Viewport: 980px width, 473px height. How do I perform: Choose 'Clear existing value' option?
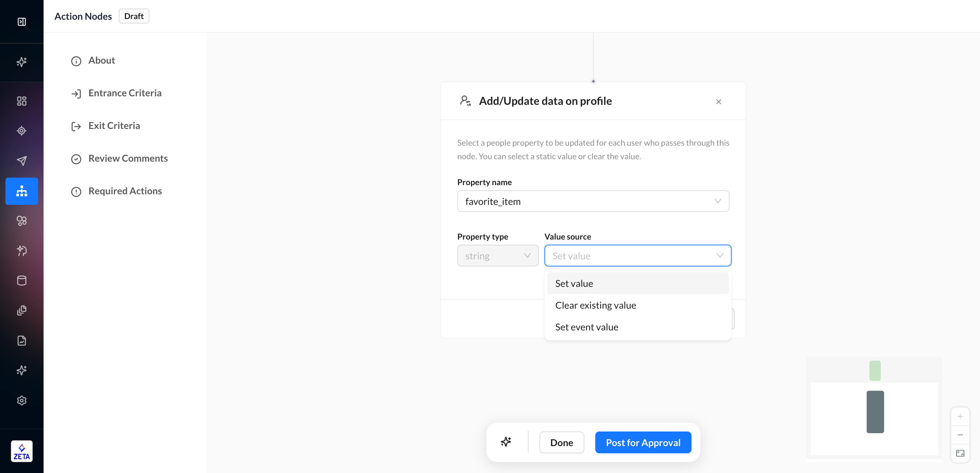point(595,305)
